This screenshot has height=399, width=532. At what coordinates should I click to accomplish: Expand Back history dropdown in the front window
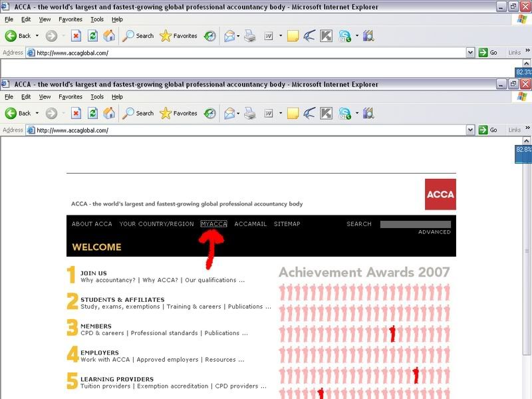tap(37, 113)
